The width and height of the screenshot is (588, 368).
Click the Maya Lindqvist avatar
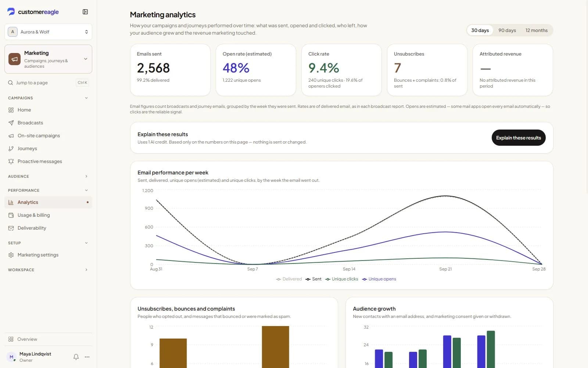(11, 357)
